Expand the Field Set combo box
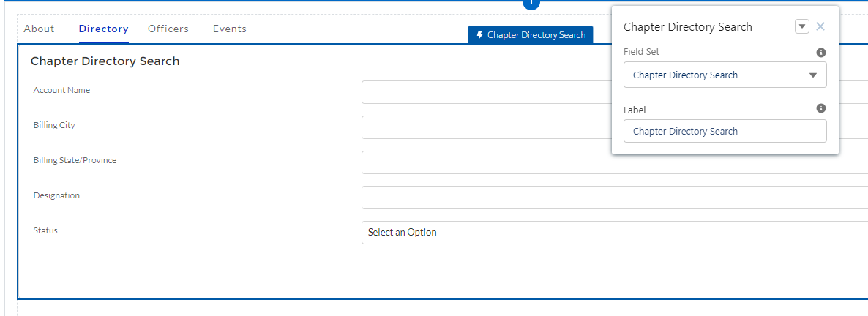Viewport: 868px width, 316px height. 725,75
